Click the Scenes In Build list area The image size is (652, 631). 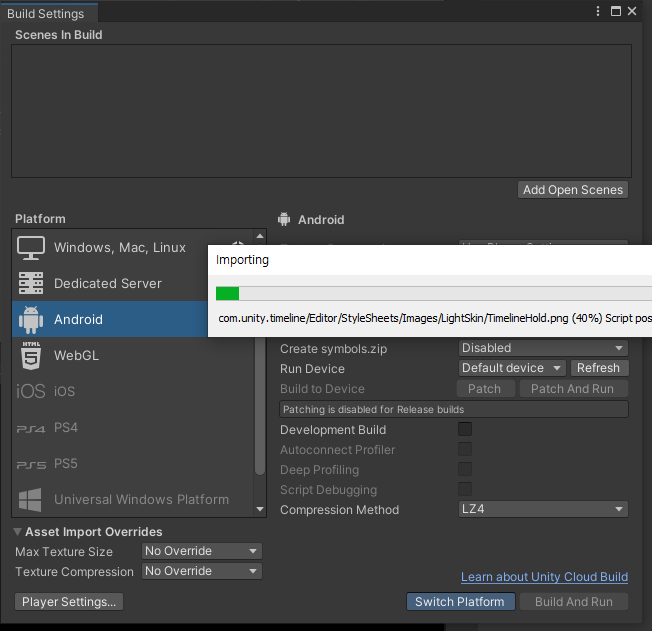[321, 111]
